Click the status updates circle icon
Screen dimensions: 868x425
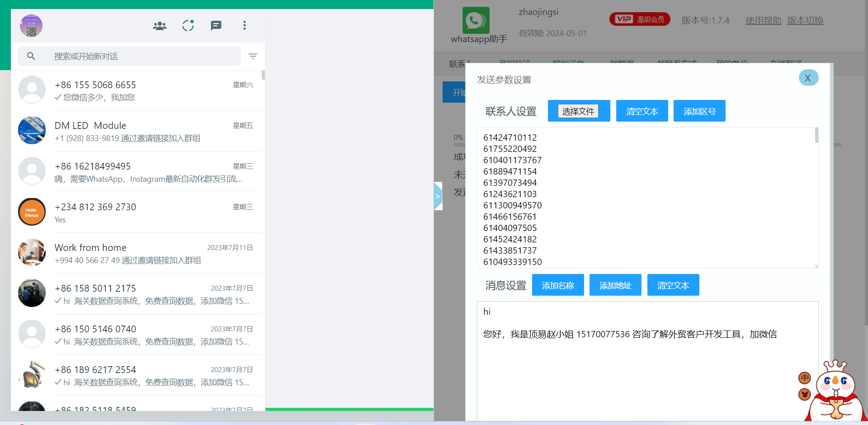[x=188, y=26]
